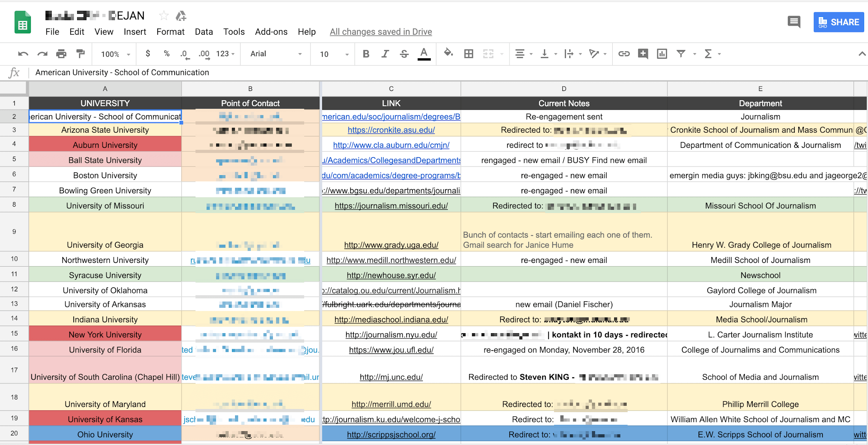The width and height of the screenshot is (868, 445).
Task: Open the newhouse.syr.edu link
Action: [x=391, y=275]
